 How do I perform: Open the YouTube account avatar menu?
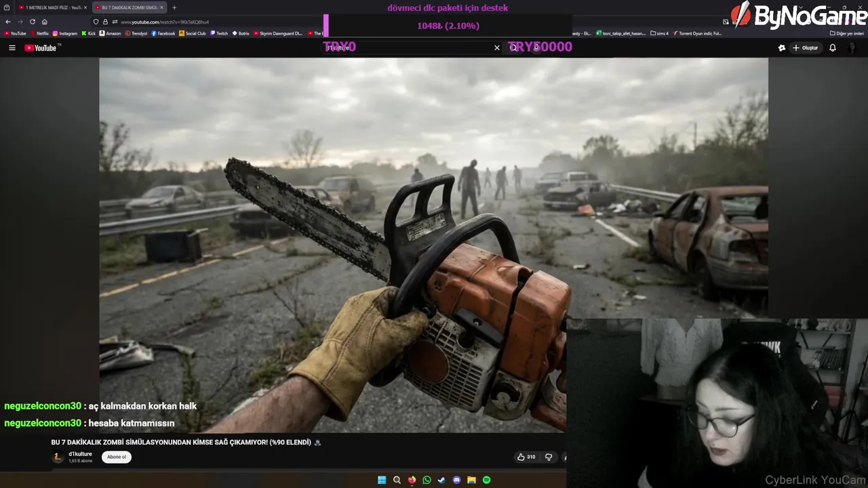coord(852,48)
